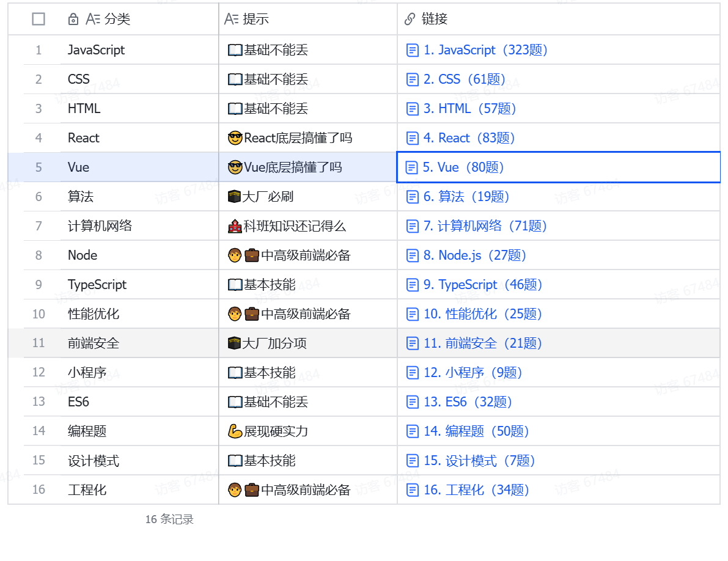
Task: Open the 3. HTML（57题）link
Action: [x=470, y=109]
